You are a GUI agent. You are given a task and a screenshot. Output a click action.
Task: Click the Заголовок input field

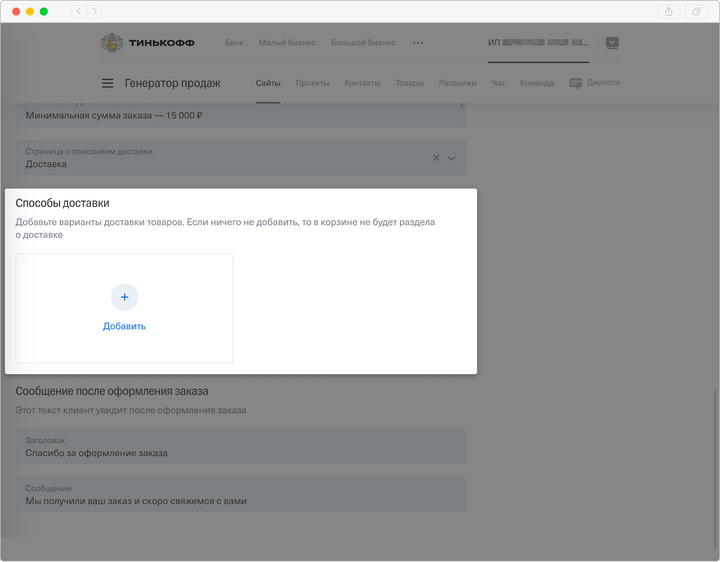[x=240, y=447]
